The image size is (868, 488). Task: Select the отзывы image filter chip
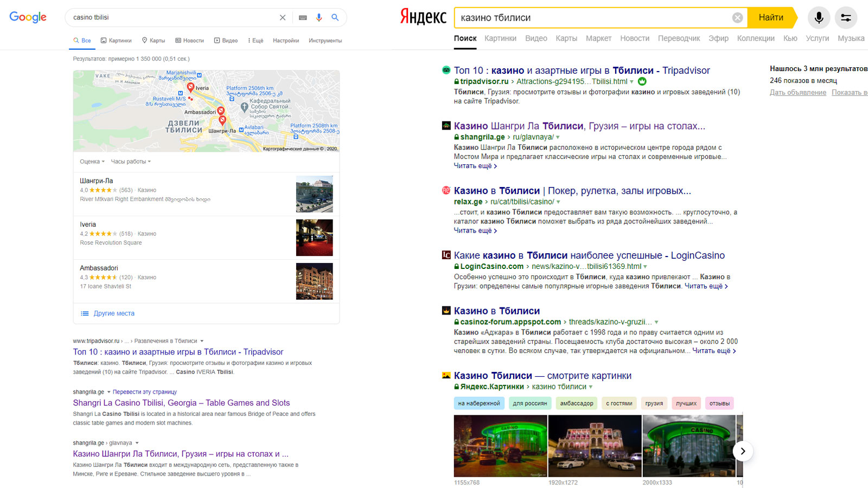coord(719,403)
